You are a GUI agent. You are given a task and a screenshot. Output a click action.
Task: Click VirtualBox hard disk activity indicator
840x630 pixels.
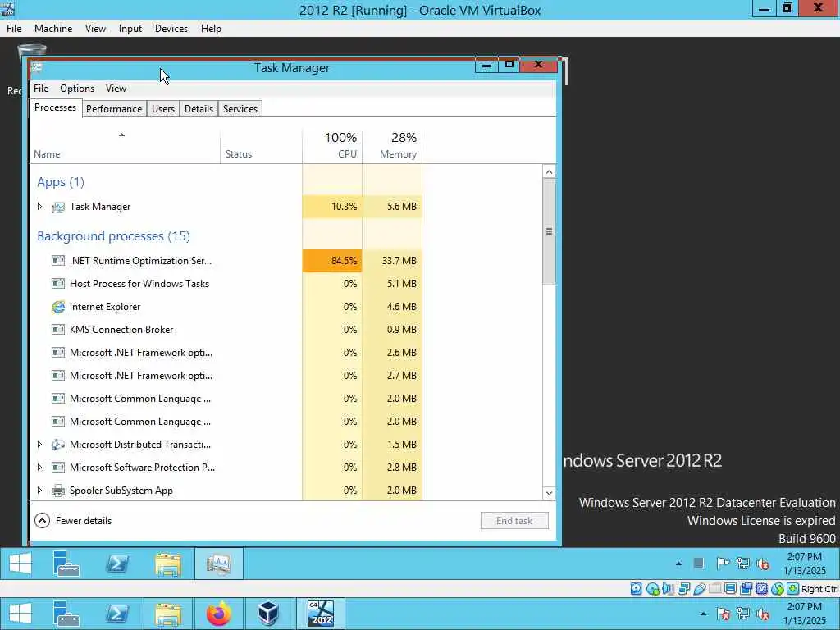636,589
